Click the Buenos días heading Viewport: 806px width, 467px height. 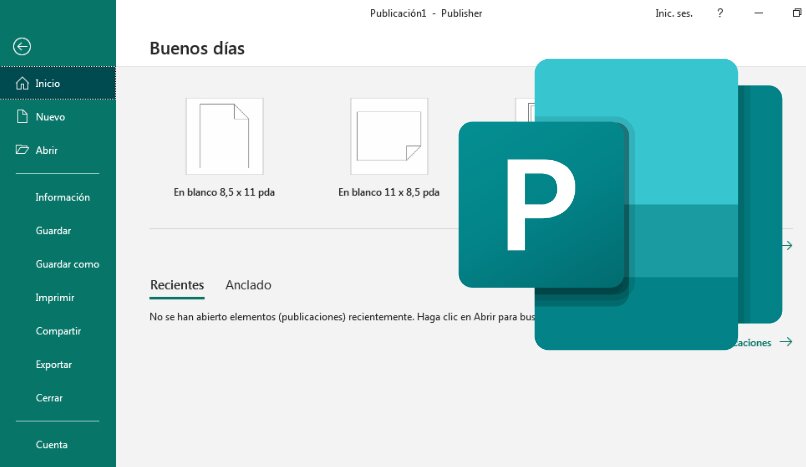pos(197,48)
